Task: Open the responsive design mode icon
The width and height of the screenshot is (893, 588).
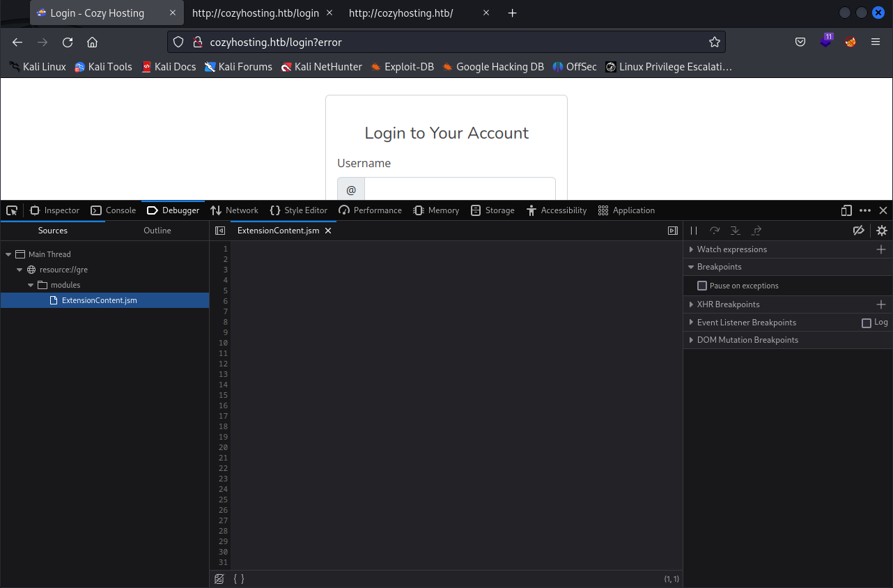Action: (x=846, y=210)
